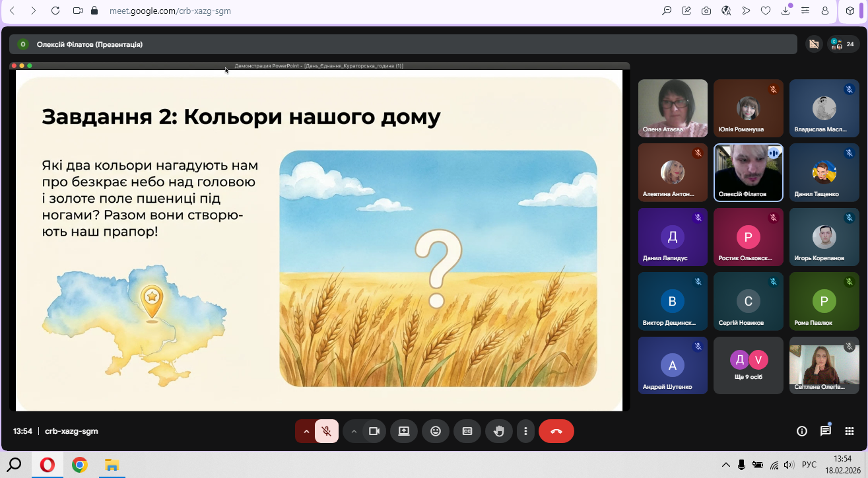Open Chrome from the Windows taskbar

[80, 465]
